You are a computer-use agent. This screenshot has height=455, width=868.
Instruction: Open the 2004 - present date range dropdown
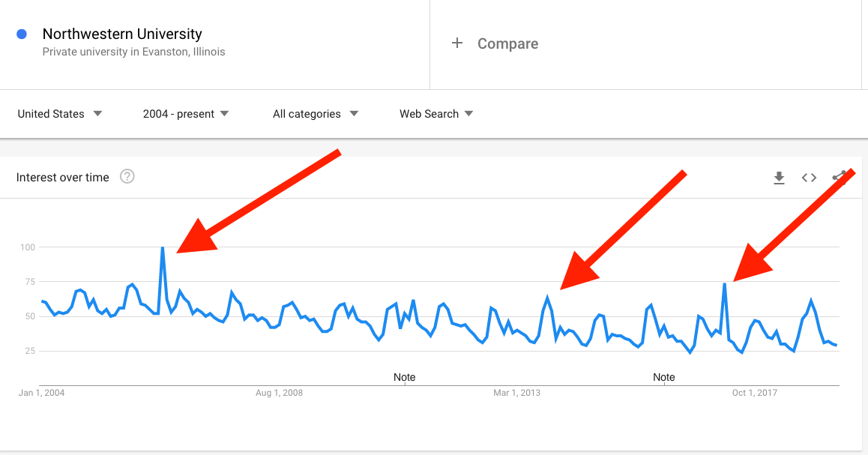(x=185, y=113)
